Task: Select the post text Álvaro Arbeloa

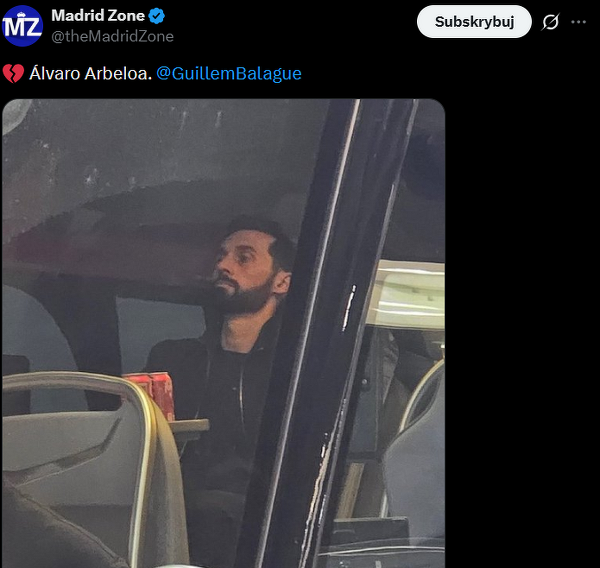Action: (x=91, y=73)
